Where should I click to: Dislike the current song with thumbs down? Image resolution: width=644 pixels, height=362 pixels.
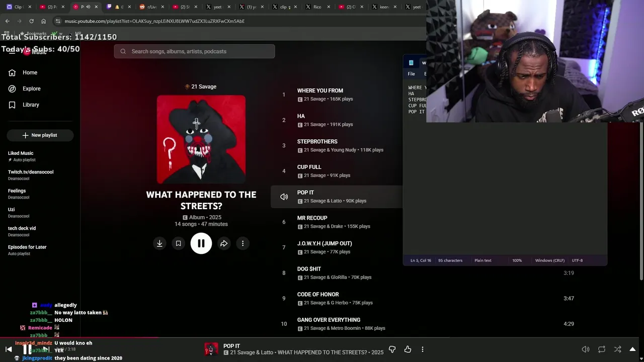point(392,349)
